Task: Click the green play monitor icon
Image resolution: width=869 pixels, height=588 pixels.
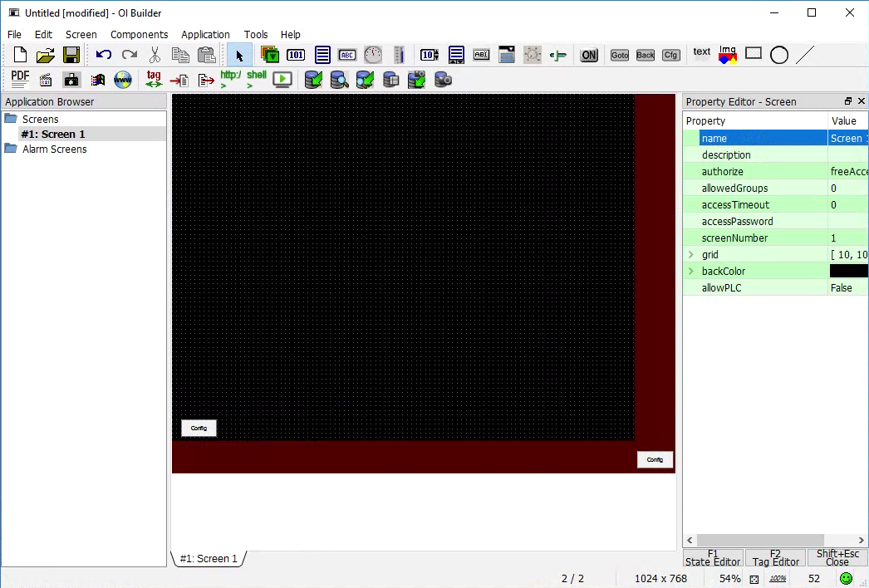Action: [282, 80]
